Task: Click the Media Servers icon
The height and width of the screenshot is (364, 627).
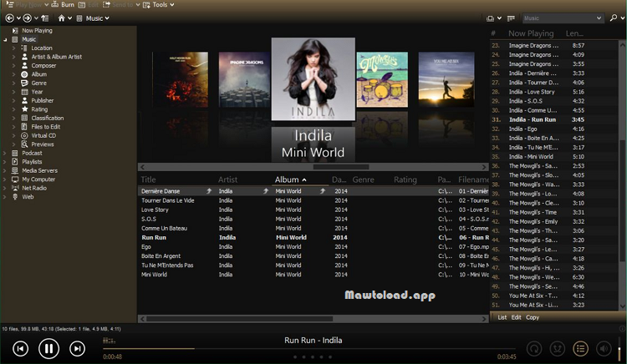Action: pyautogui.click(x=15, y=170)
